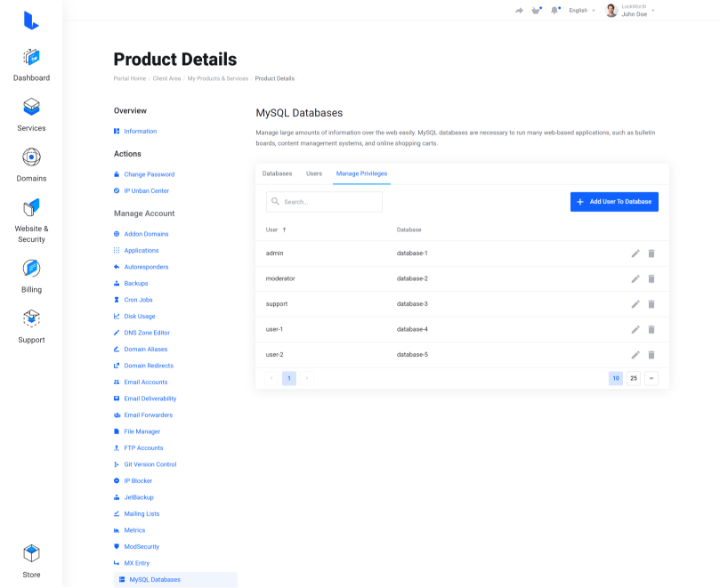Open the FTP Accounts link
Viewport: 720px width, 588px height.
(x=143, y=448)
